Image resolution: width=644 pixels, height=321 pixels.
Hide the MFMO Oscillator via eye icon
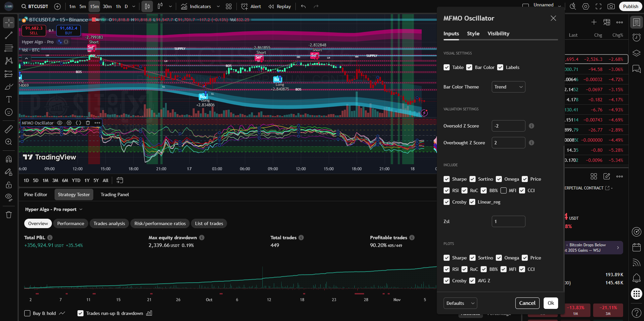pos(60,123)
